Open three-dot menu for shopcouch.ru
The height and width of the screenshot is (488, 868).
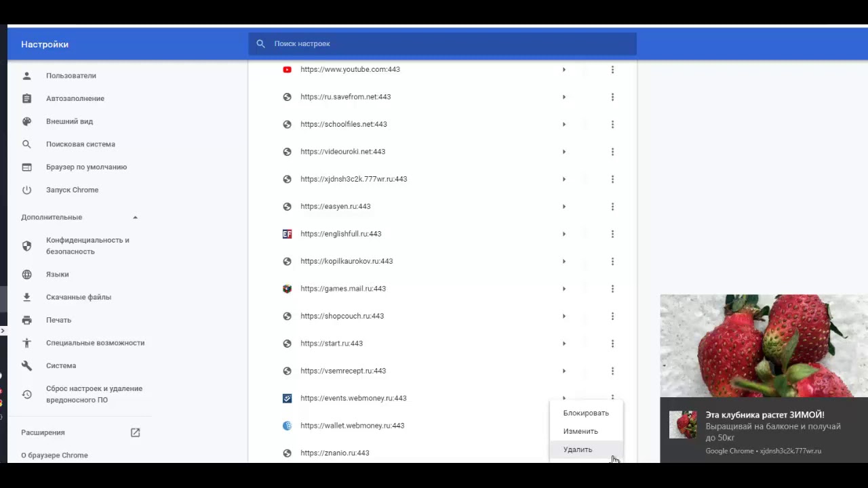tap(612, 317)
